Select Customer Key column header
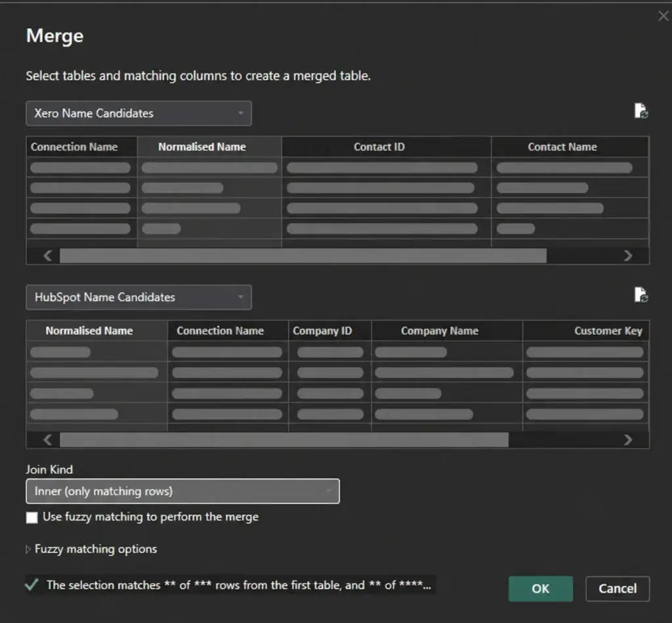This screenshot has width=672, height=623. pos(586,331)
